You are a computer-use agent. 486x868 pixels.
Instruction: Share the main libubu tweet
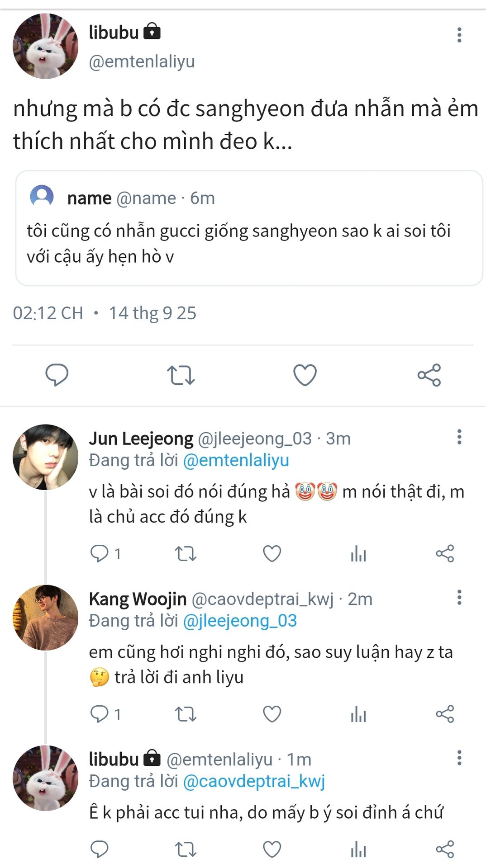click(x=429, y=375)
